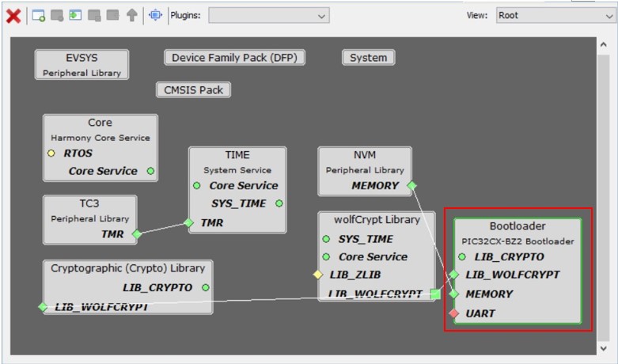Screen dimensions: 618x364
Task: Click LIB_CRYPTO green circle on Cryptographic Library
Action: click(x=206, y=287)
